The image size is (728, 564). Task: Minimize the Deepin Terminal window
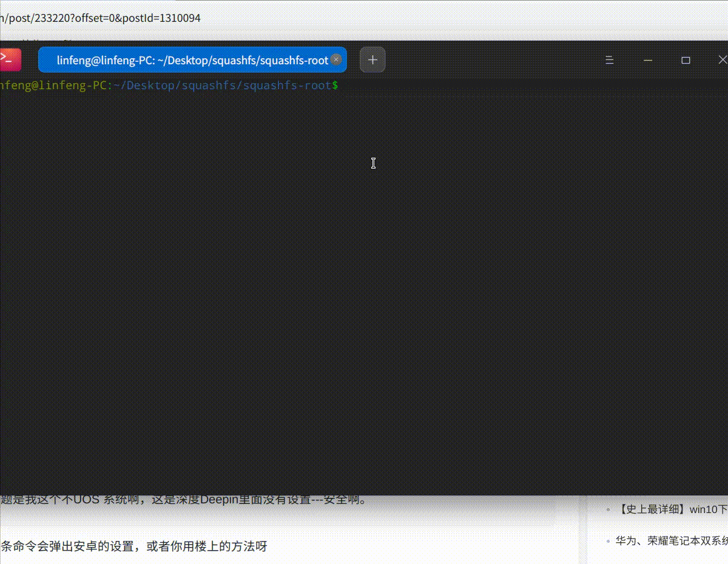[647, 59]
